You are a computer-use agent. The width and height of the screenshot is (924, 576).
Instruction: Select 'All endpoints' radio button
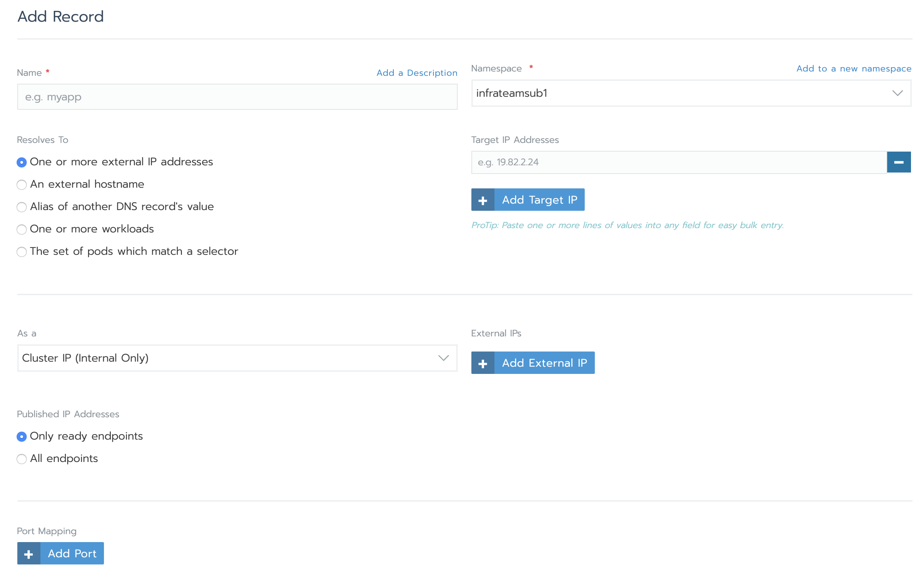click(x=22, y=459)
